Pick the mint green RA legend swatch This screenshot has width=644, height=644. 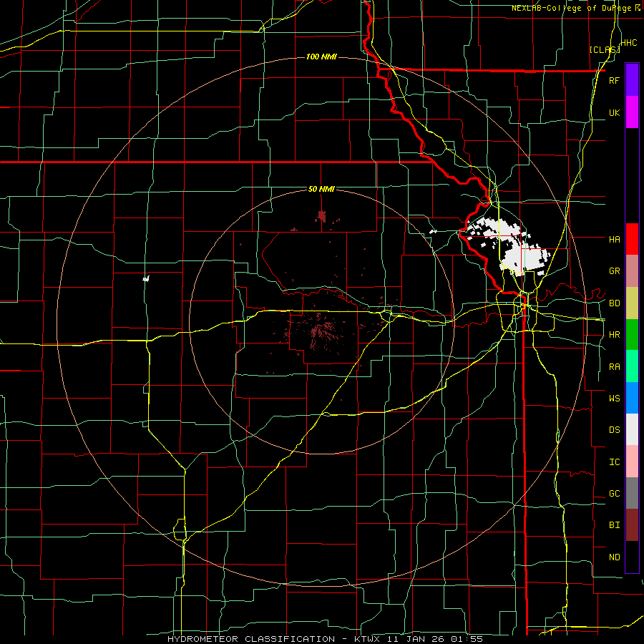tap(632, 366)
